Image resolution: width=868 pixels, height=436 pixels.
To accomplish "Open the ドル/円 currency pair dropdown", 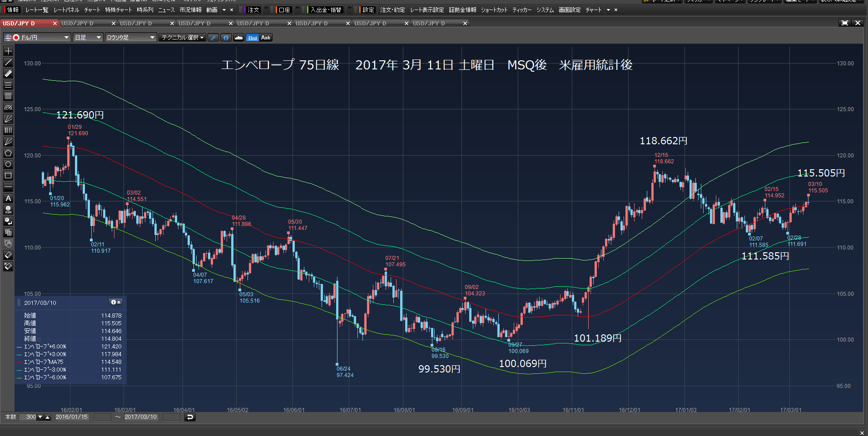I will (x=37, y=38).
